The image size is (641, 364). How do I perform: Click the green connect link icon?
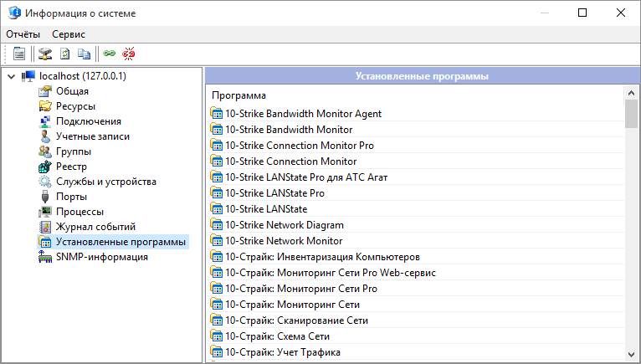click(109, 54)
